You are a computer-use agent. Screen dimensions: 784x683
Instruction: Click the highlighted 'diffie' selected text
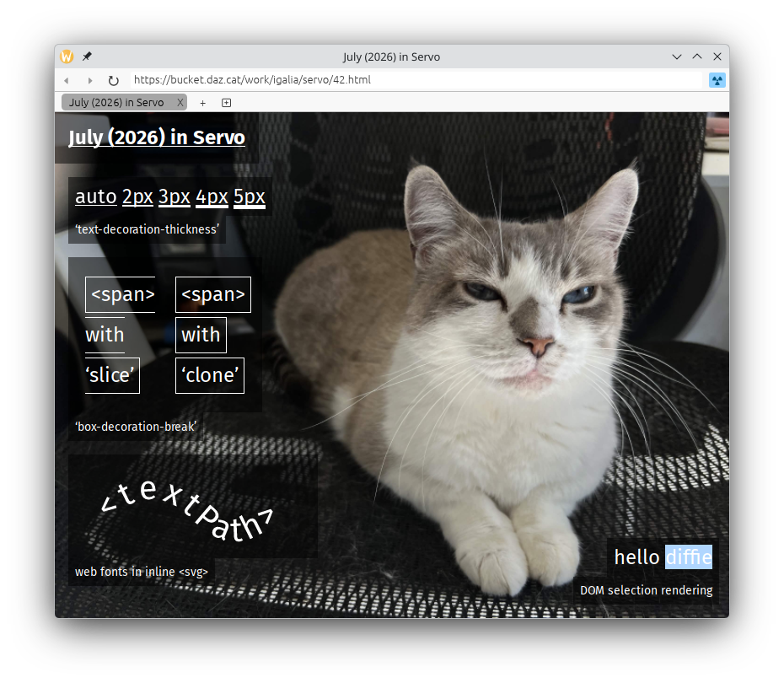(689, 557)
